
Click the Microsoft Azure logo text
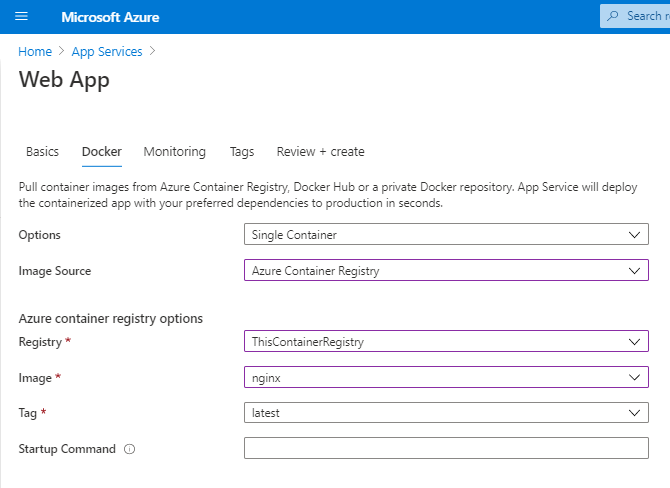110,17
